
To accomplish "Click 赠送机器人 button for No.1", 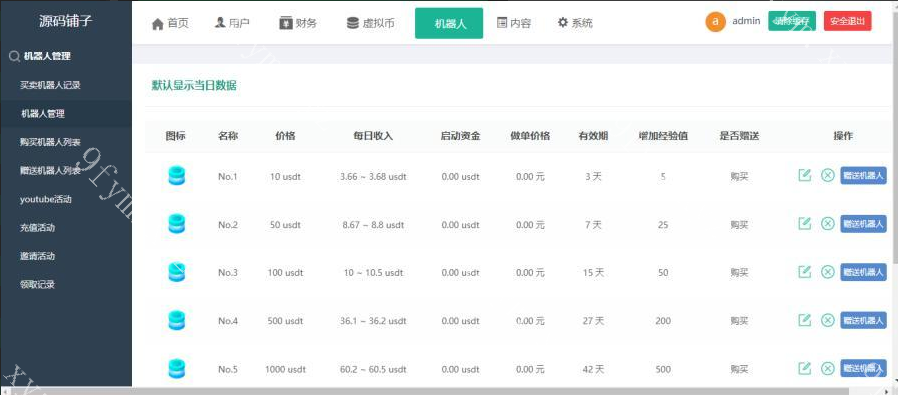I will click(863, 176).
